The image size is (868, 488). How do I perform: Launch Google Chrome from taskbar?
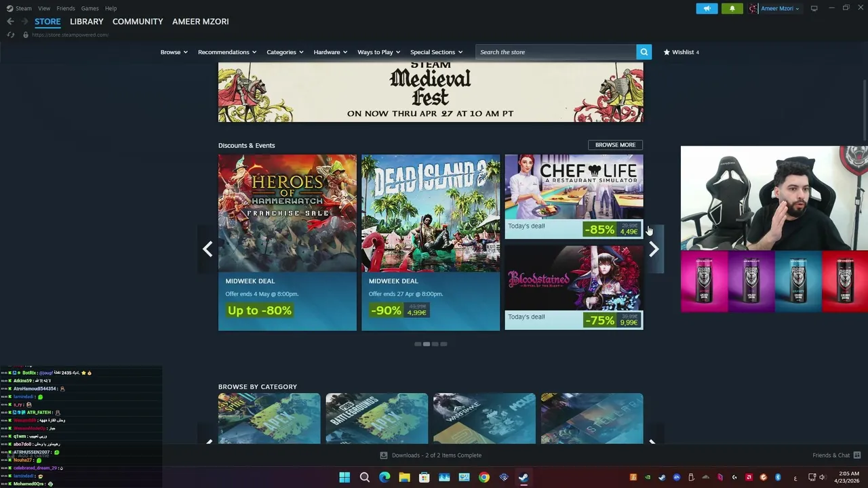point(484,477)
